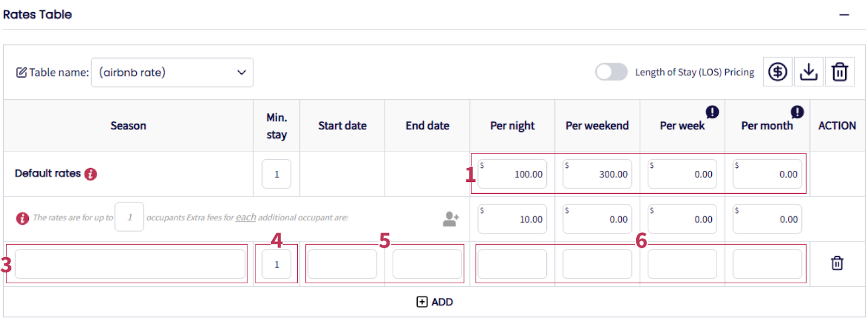This screenshot has height=318, width=868.
Task: Click the Default rates info icon
Action: (x=91, y=174)
